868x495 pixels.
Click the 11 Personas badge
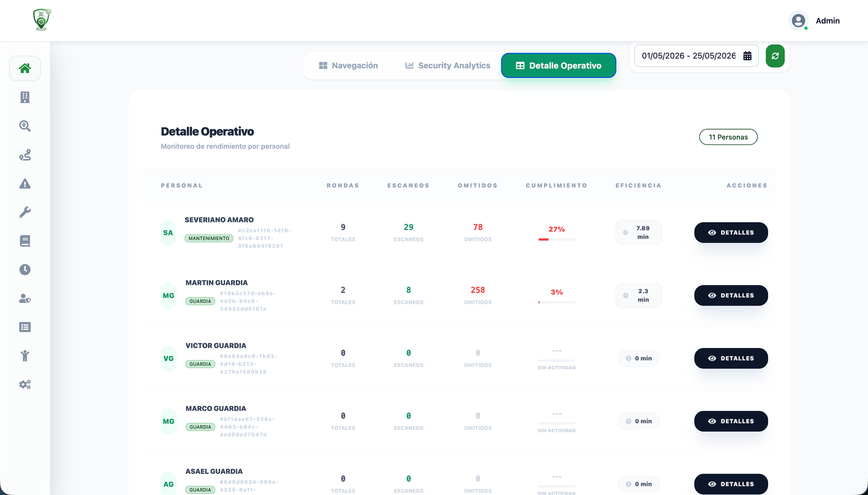pos(728,137)
